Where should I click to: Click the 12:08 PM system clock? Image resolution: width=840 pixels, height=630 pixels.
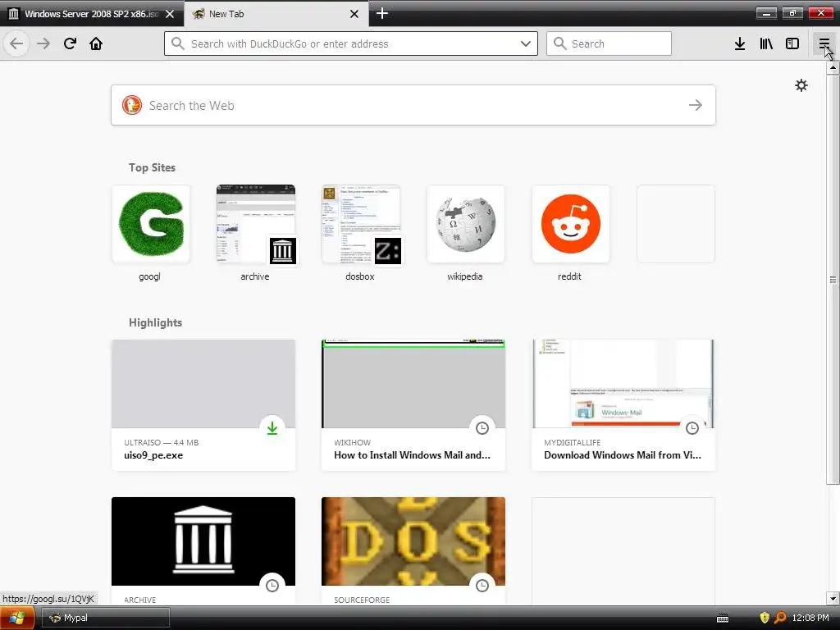pos(810,618)
